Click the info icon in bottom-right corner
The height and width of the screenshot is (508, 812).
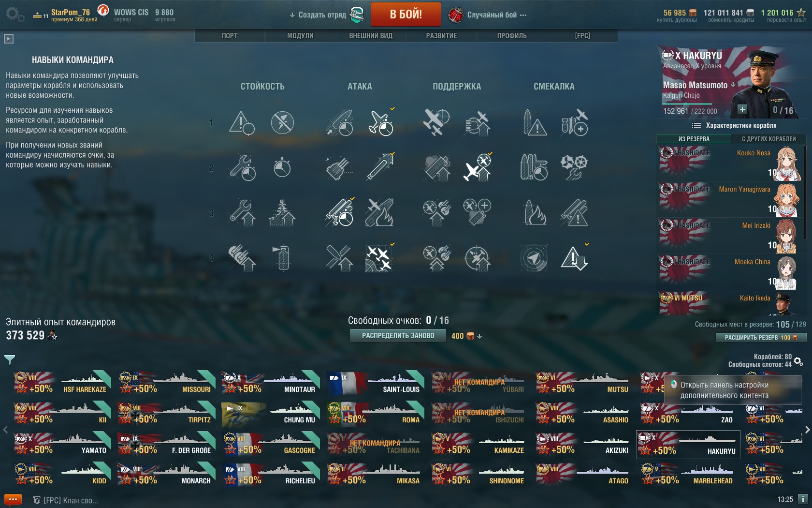point(802,499)
